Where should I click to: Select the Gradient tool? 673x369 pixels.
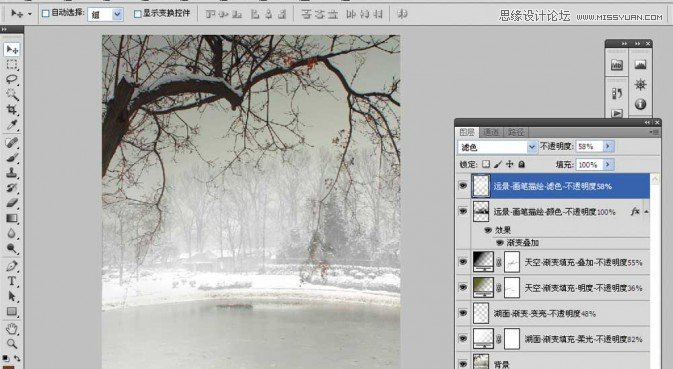click(x=12, y=218)
